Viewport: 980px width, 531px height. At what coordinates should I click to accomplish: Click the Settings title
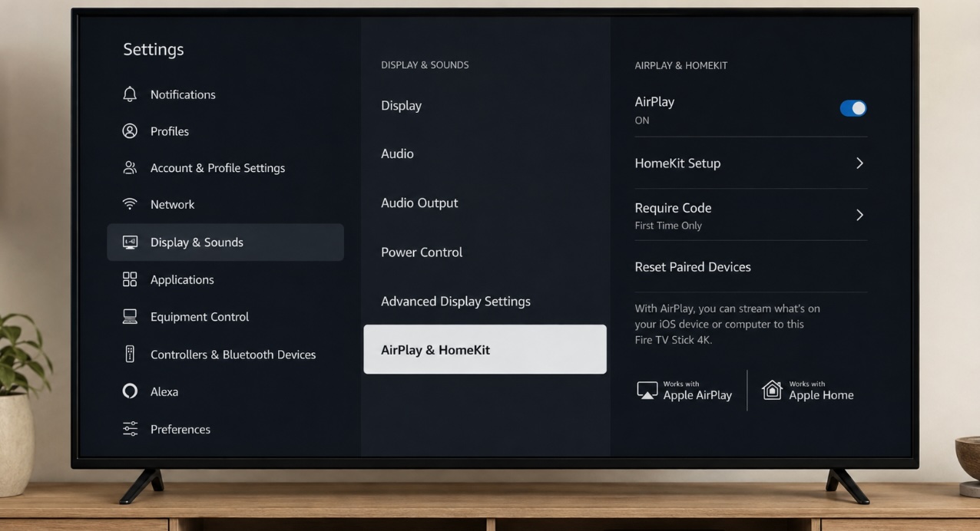(154, 49)
